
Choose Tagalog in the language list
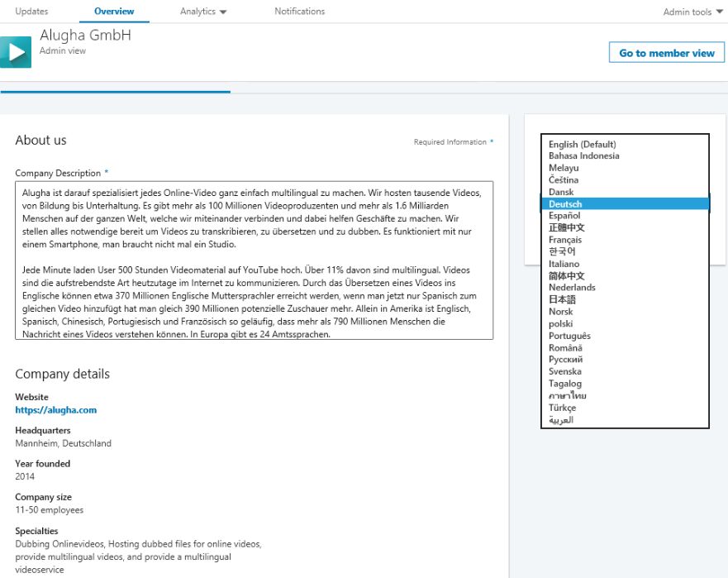pos(625,384)
